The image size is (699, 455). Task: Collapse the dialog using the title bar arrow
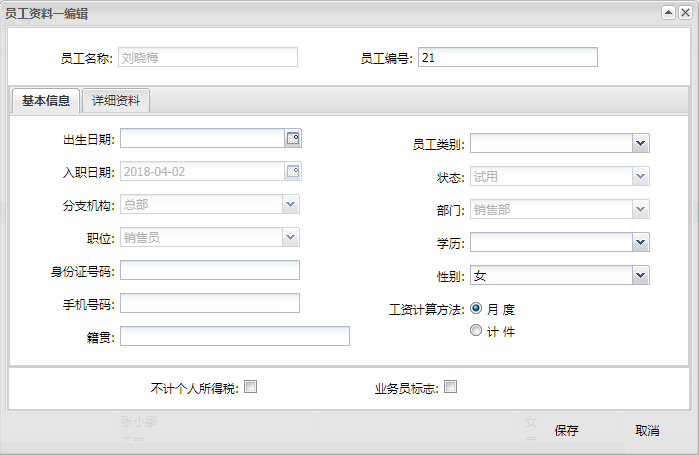[x=668, y=12]
